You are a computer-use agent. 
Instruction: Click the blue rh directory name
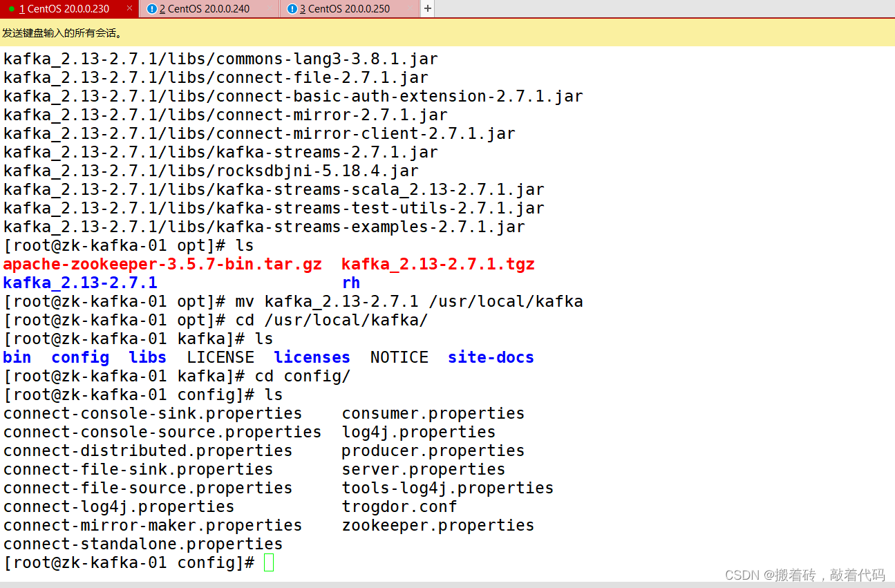coord(351,283)
